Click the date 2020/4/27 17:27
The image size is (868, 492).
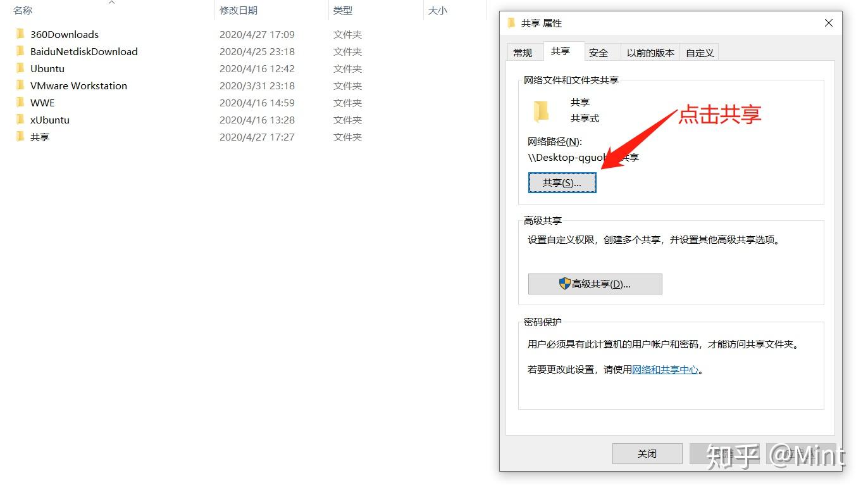[257, 137]
